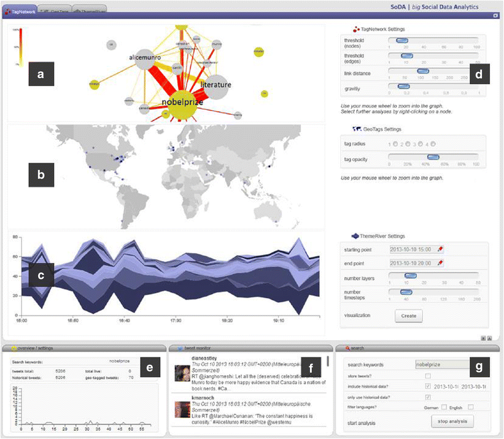Select the literature node in the graph

(x=216, y=87)
